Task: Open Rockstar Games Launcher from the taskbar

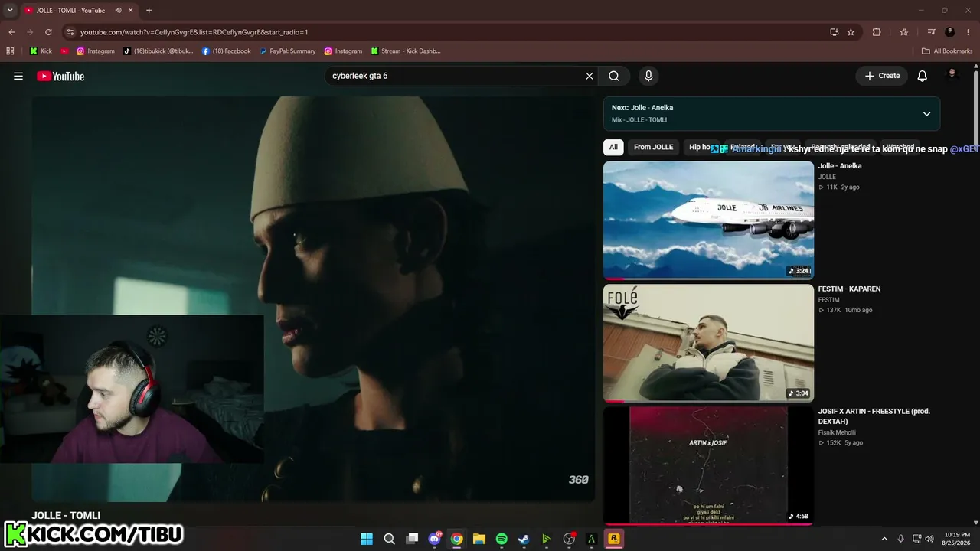Action: pyautogui.click(x=613, y=539)
